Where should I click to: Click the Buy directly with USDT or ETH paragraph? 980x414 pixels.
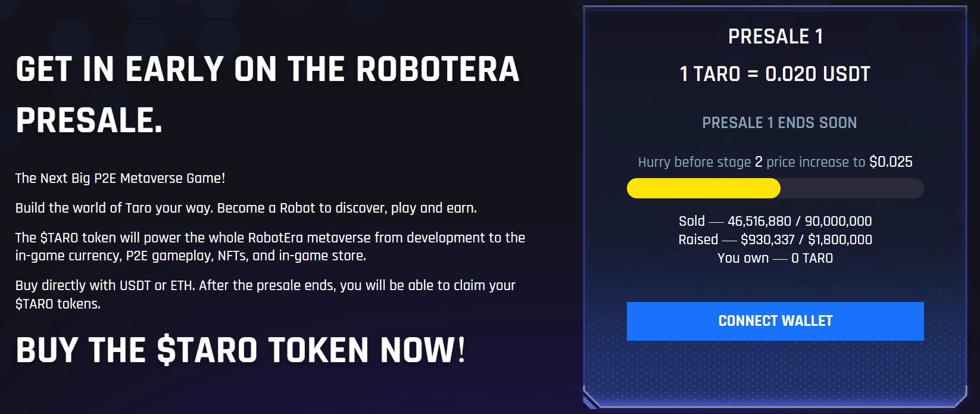tap(266, 294)
